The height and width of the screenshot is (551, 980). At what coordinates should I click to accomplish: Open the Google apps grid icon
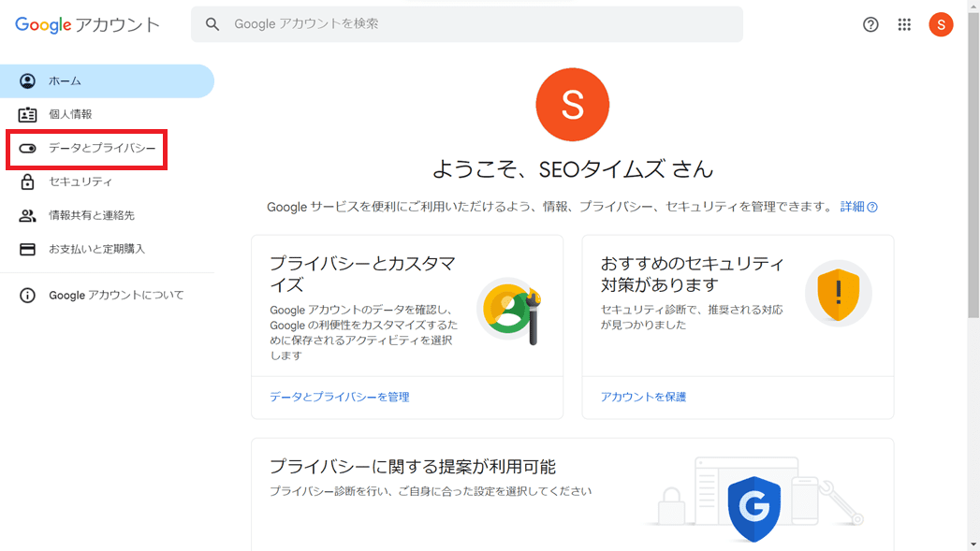pyautogui.click(x=904, y=24)
